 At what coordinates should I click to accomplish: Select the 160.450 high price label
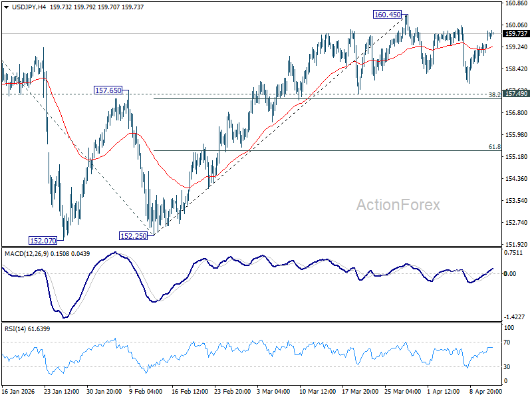387,15
